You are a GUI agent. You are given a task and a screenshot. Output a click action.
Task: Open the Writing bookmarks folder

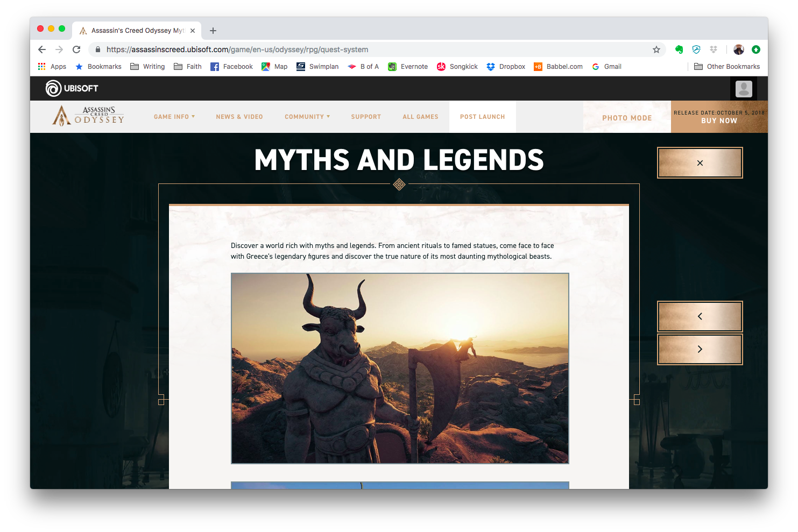(x=147, y=67)
